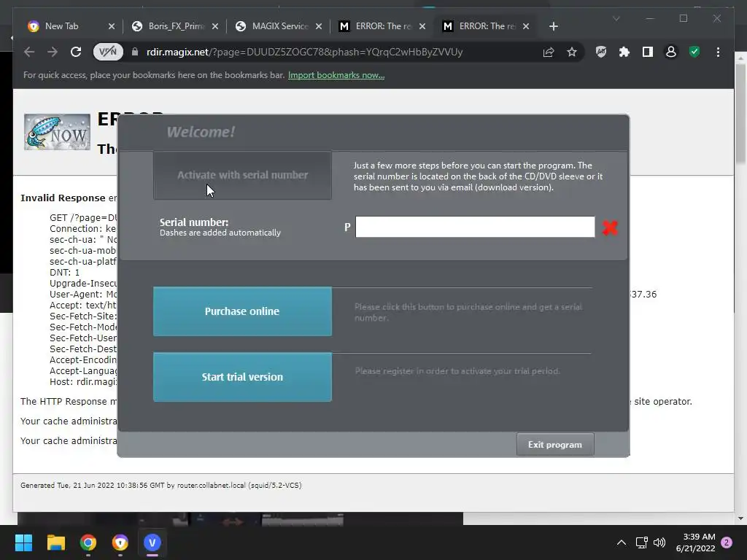This screenshot has width=747, height=560.
Task: Open the Windows Start menu
Action: [x=23, y=542]
